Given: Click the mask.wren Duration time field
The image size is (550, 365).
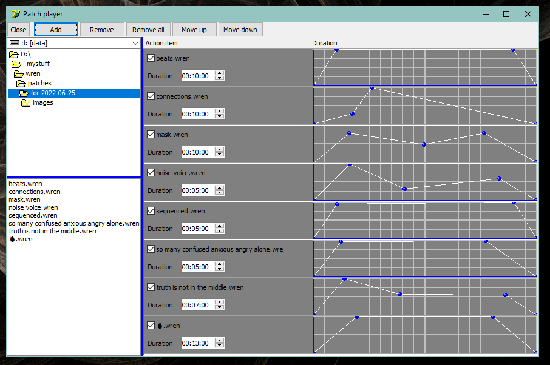Looking at the screenshot, I should (198, 152).
